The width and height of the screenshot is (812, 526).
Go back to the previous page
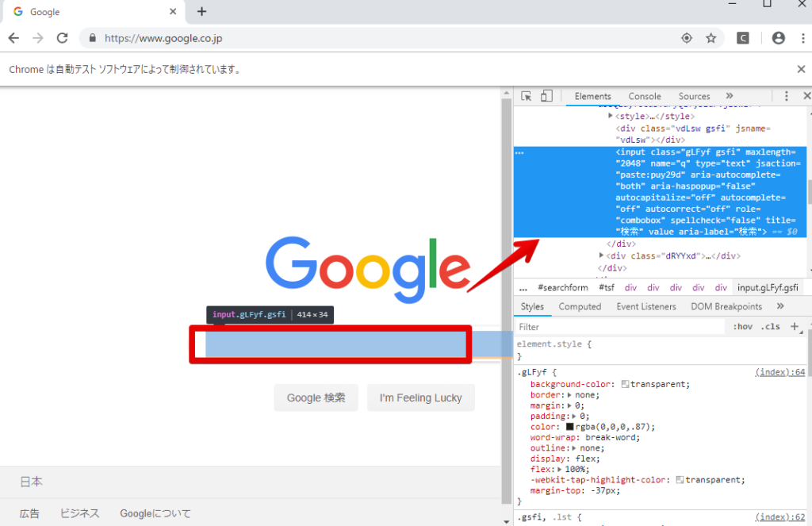(x=14, y=38)
